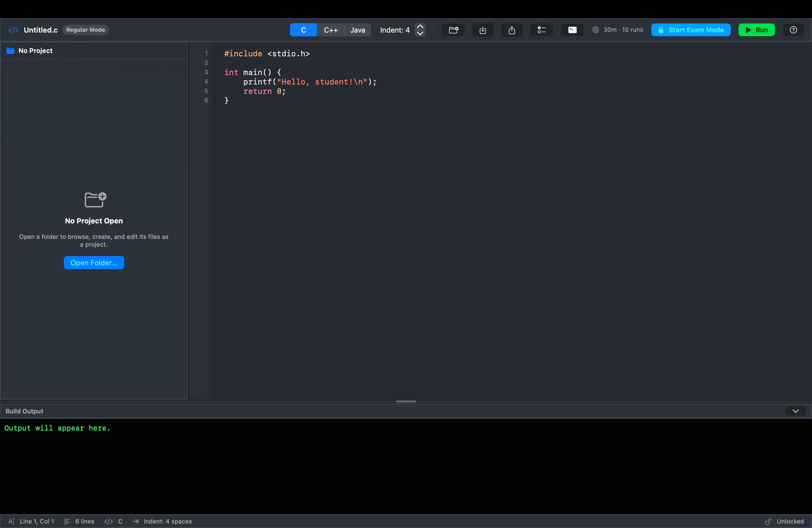Click line number 6 in the gutter

point(206,101)
